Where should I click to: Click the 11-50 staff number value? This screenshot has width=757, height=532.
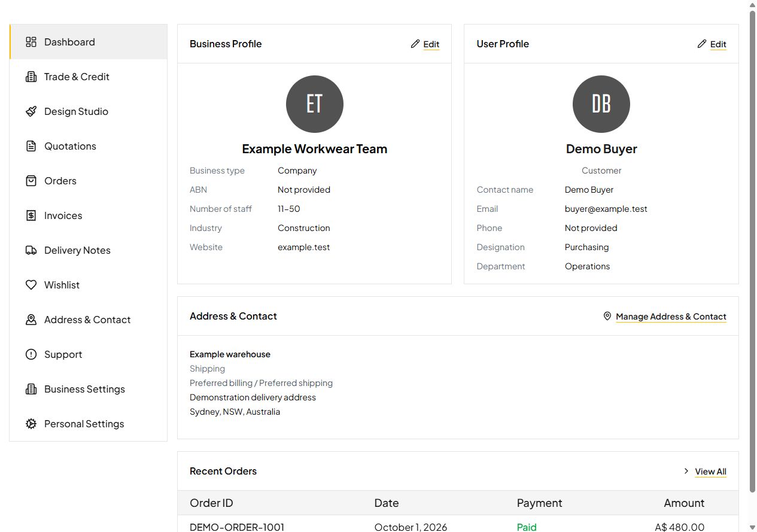coord(289,209)
